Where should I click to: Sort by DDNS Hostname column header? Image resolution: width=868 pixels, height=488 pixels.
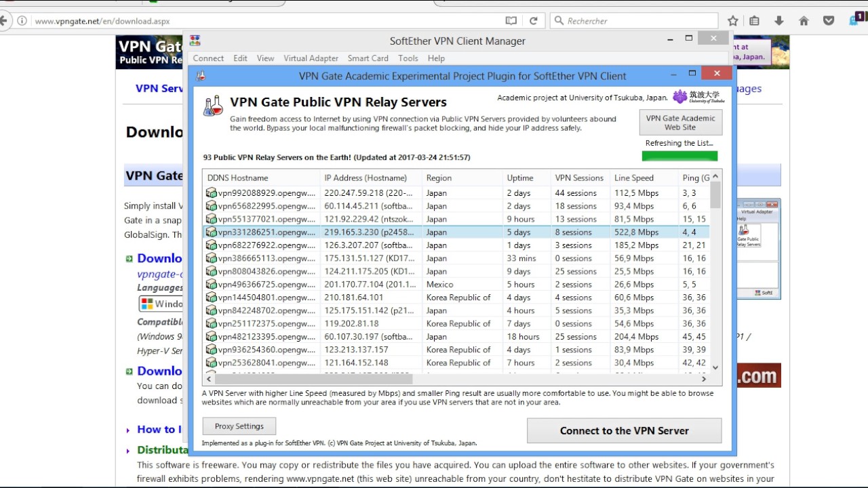coord(261,178)
